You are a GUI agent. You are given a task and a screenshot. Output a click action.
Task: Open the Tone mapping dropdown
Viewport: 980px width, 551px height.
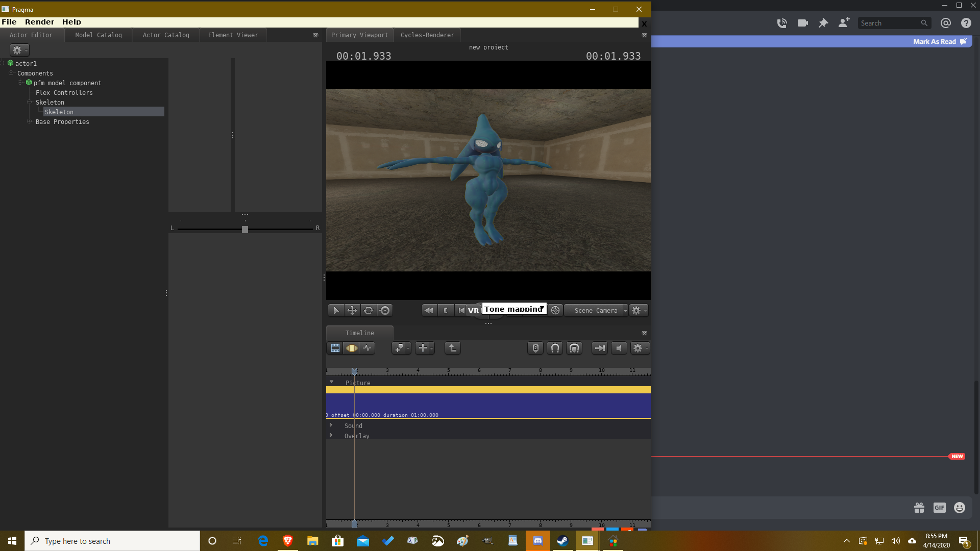(x=514, y=309)
